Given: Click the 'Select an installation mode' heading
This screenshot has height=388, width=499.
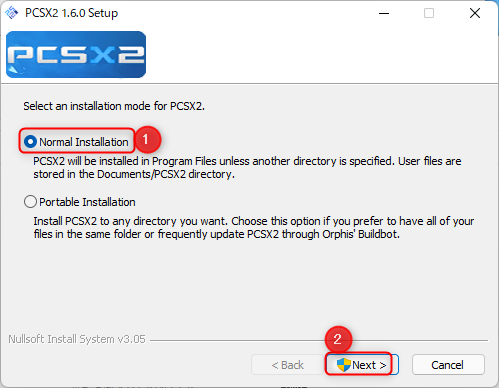Looking at the screenshot, I should (x=114, y=106).
